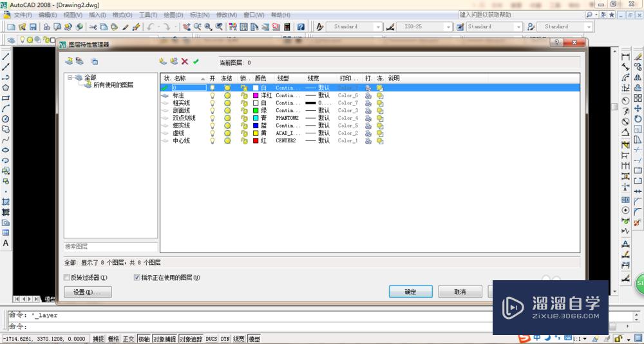Click the QuickCalc calculator icon

click(287, 26)
